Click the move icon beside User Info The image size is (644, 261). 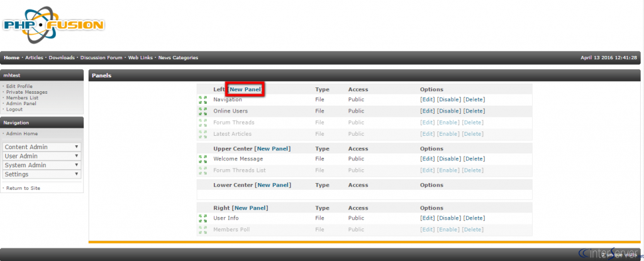(x=203, y=218)
